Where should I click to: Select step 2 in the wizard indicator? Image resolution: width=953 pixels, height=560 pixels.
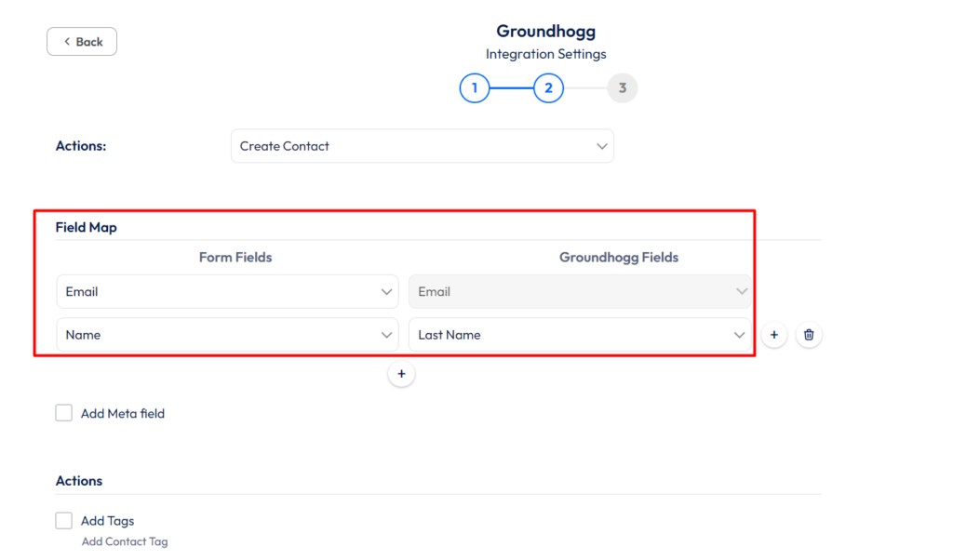[x=548, y=87]
